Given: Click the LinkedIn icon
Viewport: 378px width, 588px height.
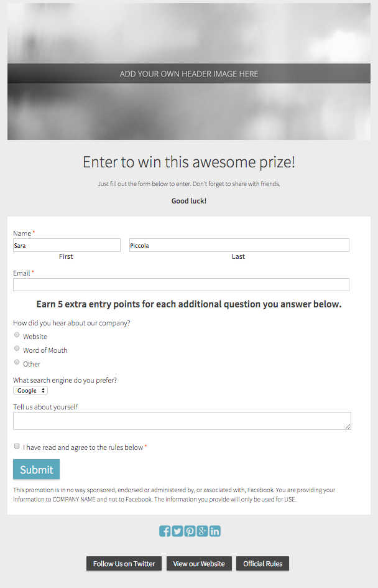Looking at the screenshot, I should coord(214,531).
